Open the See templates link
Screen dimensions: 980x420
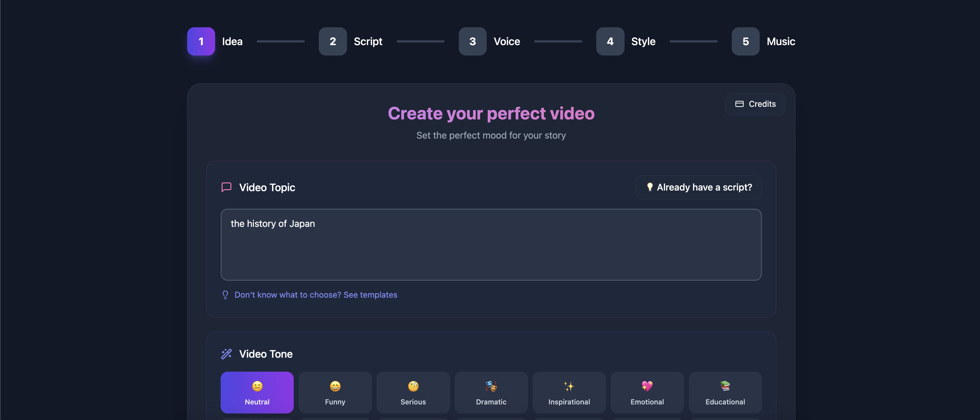click(316, 295)
